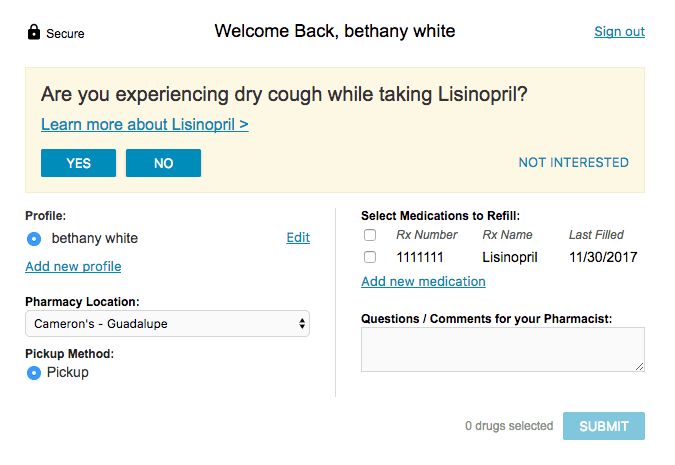Image resolution: width=675 pixels, height=465 pixels.
Task: Answer NO to dry cough question
Action: pos(163,163)
